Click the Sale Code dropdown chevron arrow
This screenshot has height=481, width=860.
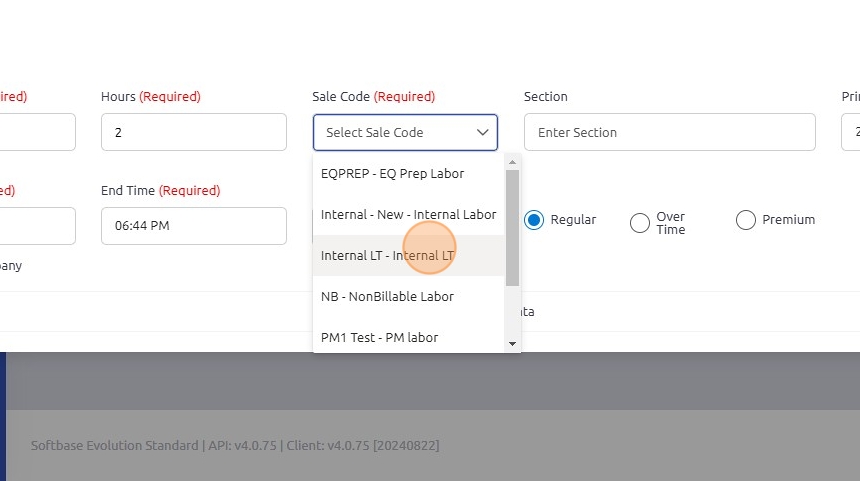(x=483, y=132)
